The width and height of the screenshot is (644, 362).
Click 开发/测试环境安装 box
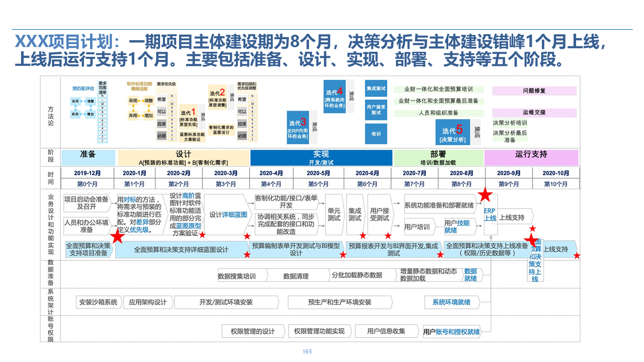click(x=226, y=302)
